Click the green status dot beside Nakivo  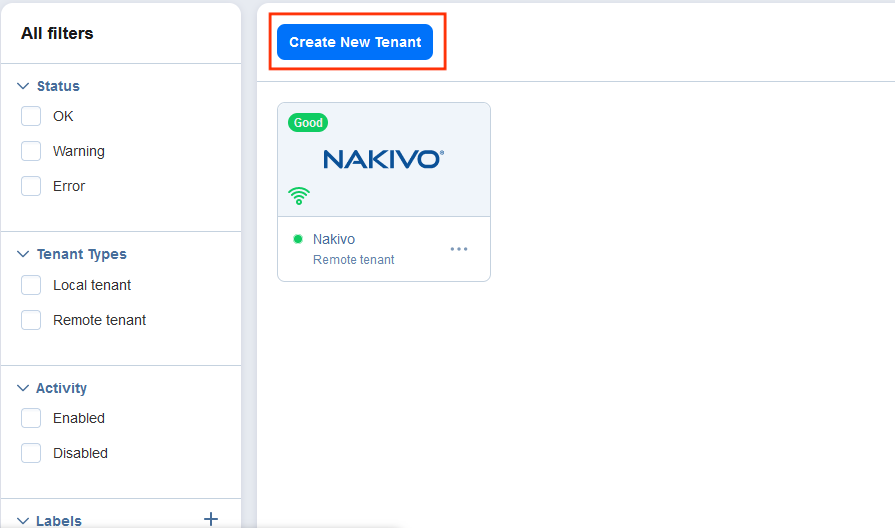coord(298,240)
